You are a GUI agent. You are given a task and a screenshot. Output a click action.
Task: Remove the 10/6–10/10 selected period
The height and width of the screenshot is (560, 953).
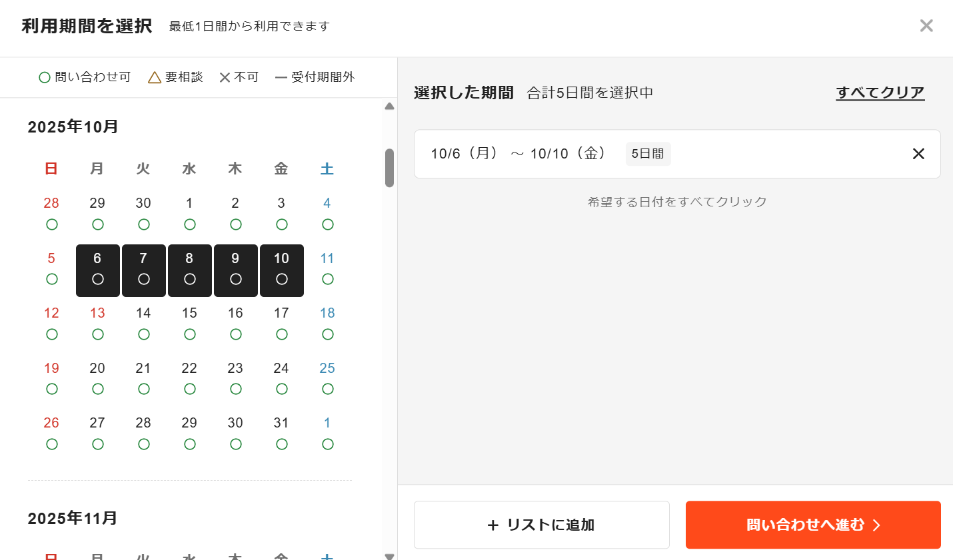point(918,154)
